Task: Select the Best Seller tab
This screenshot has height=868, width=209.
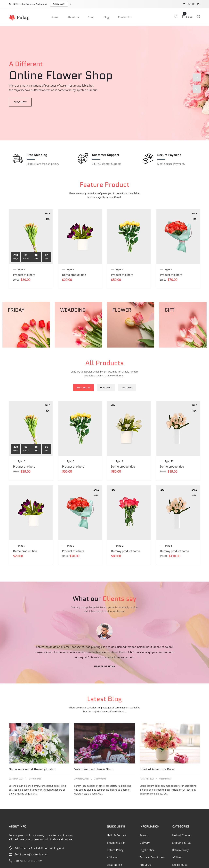Action: click(83, 388)
